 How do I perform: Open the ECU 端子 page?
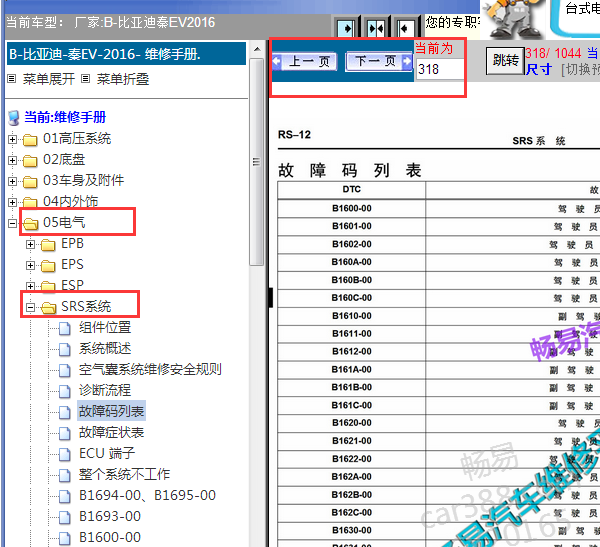click(x=107, y=454)
